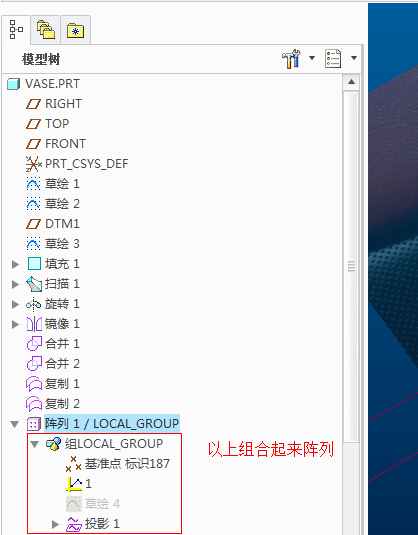Open dropdown arrow next to settings tool icon
The height and width of the screenshot is (535, 418).
(312, 58)
